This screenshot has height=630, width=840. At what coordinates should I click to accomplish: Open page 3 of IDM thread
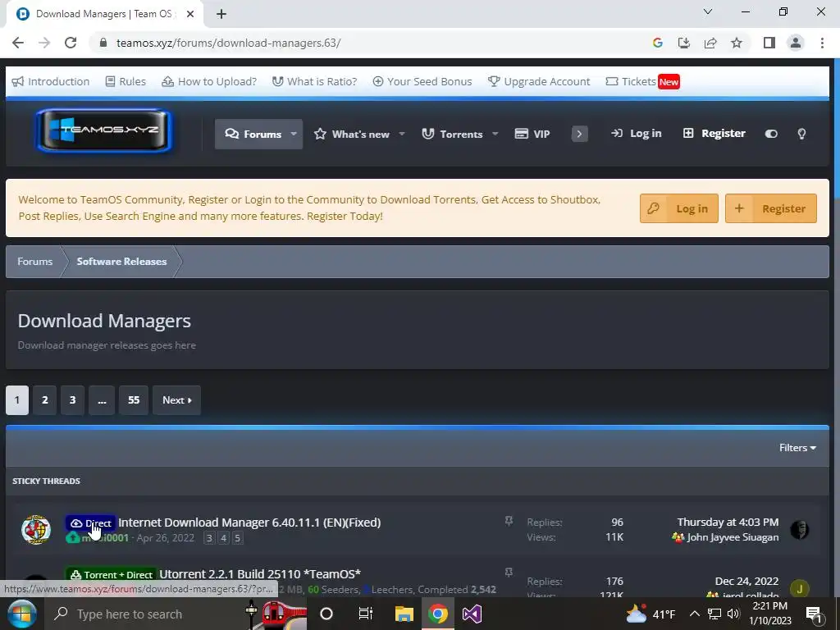click(x=209, y=538)
